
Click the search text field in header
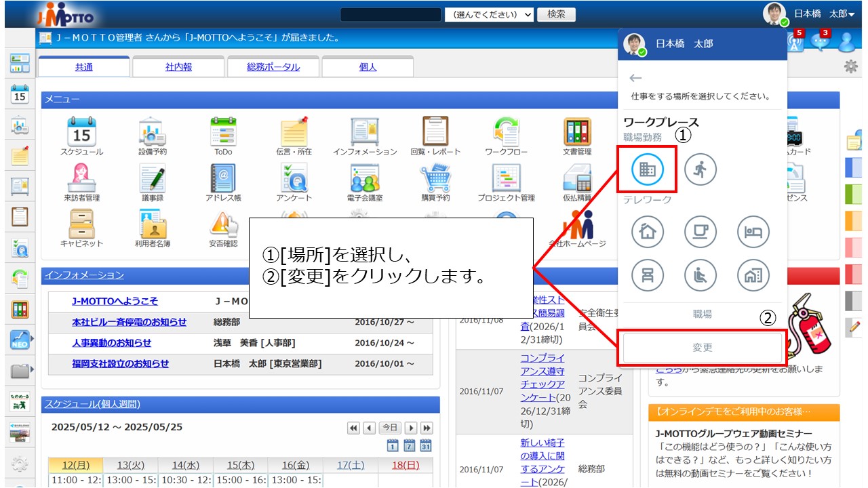pos(391,14)
